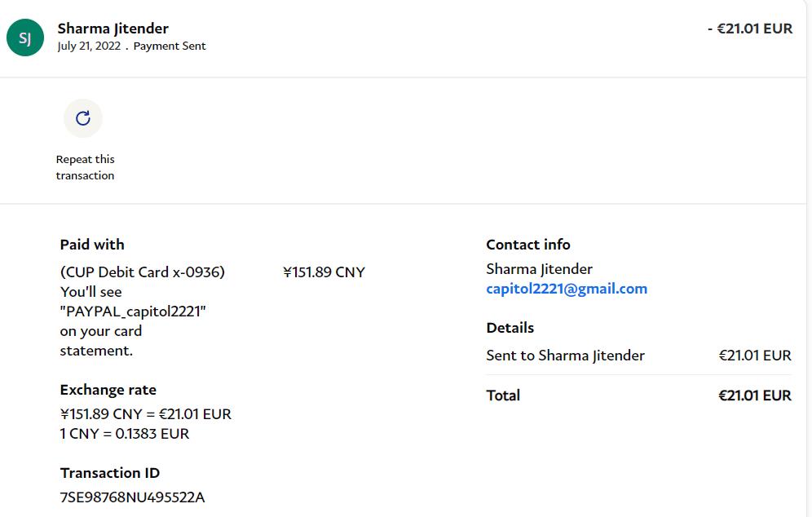Click Sharma Jitender under Contact info

[x=539, y=269]
